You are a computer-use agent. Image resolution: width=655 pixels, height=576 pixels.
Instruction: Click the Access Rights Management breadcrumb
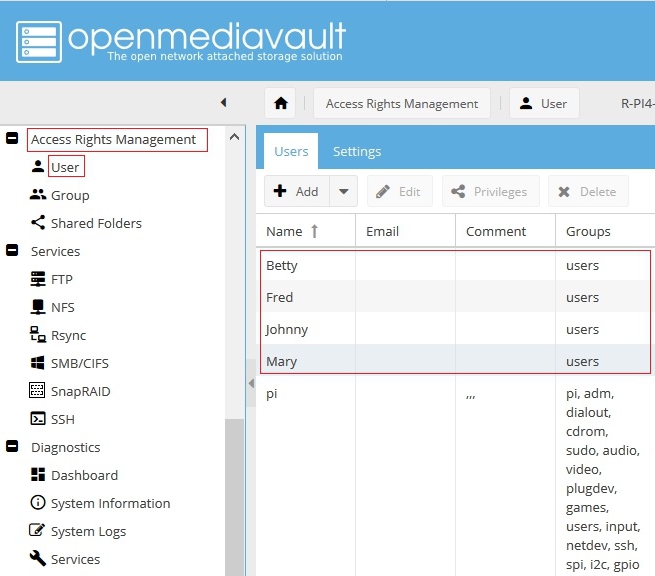point(402,104)
